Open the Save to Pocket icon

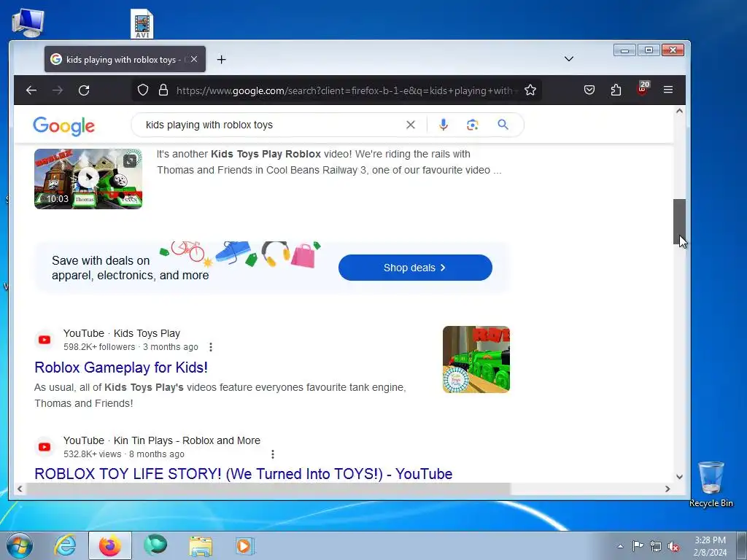coord(589,90)
